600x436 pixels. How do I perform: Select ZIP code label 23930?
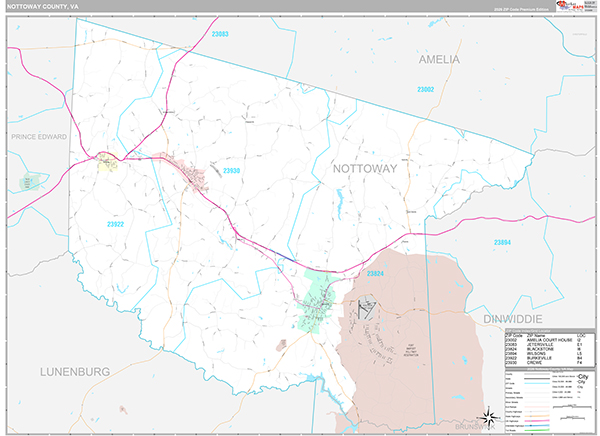click(232, 170)
